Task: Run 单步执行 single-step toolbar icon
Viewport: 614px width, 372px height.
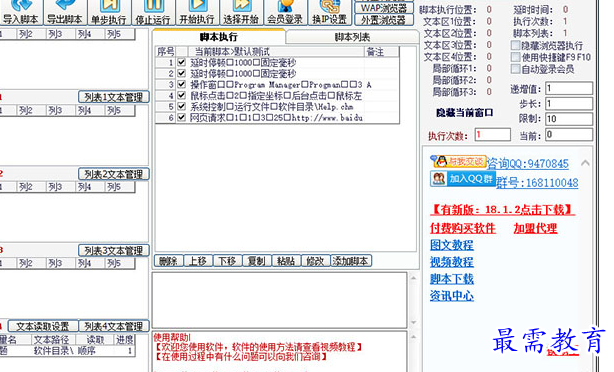Action: pos(109,12)
